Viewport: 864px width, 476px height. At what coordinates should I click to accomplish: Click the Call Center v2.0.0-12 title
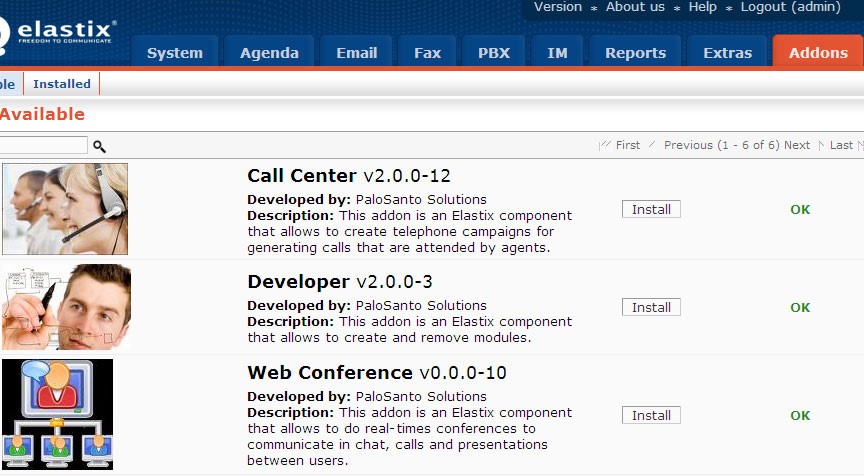[x=349, y=176]
